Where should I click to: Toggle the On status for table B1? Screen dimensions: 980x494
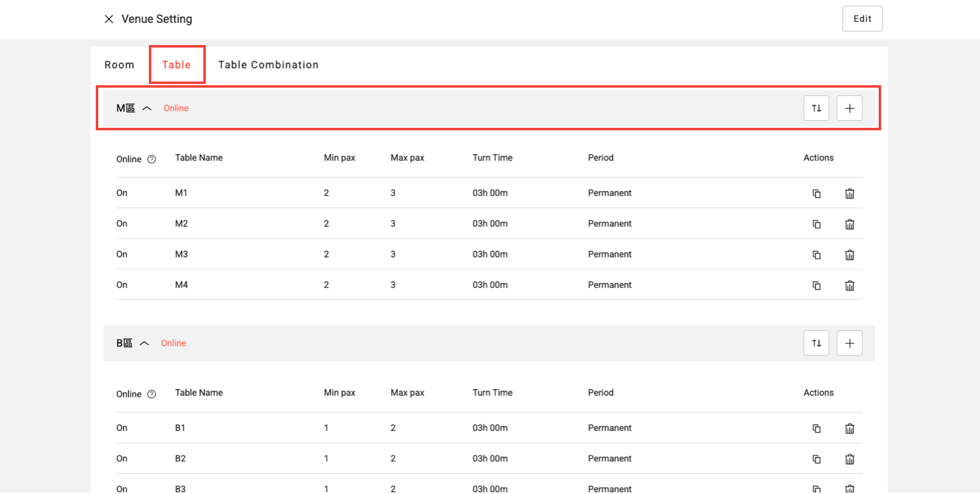click(x=122, y=428)
